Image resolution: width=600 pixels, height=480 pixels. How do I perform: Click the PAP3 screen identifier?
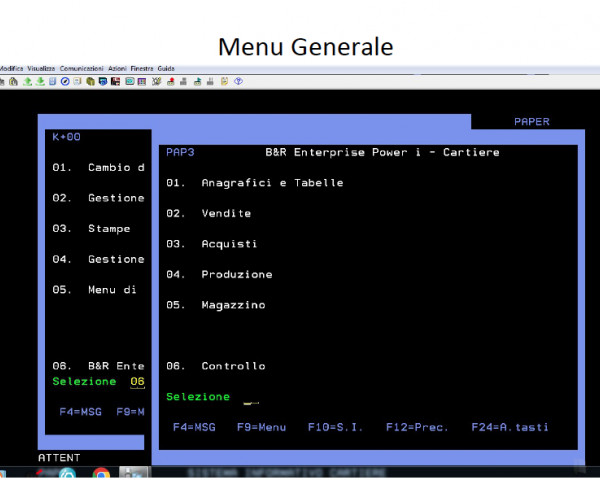[x=180, y=152]
